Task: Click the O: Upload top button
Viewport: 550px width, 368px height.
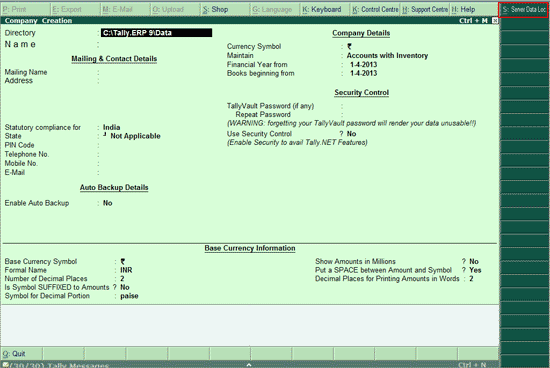Action: coord(176,9)
